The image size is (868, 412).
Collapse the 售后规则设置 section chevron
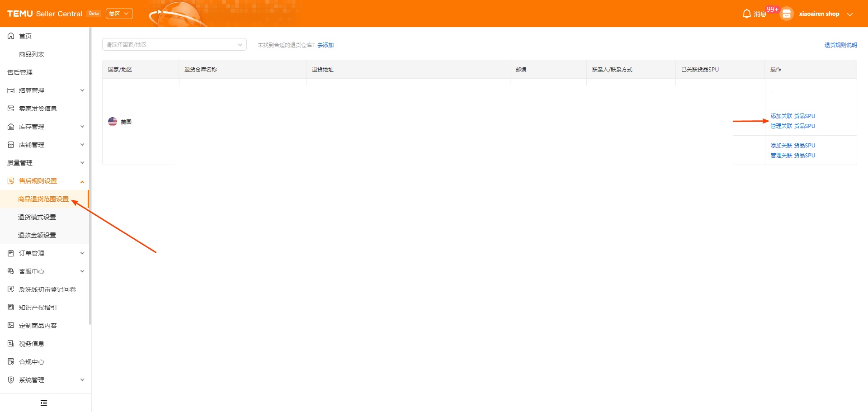click(x=82, y=181)
